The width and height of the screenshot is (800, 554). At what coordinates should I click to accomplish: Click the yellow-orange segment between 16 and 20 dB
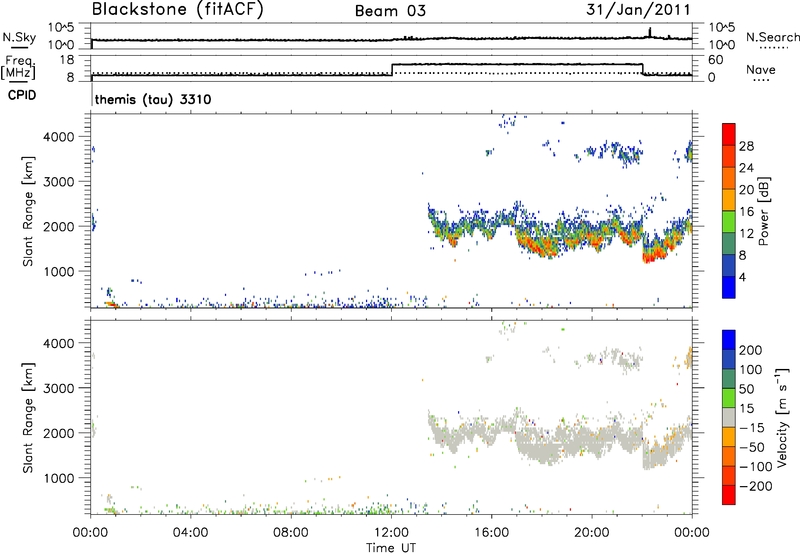(x=729, y=200)
